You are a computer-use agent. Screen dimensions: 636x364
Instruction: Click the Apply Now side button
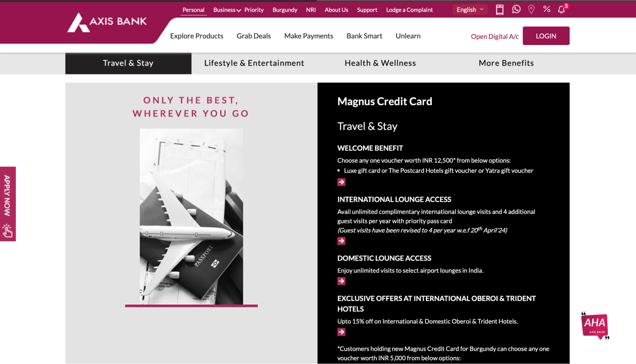[8, 204]
